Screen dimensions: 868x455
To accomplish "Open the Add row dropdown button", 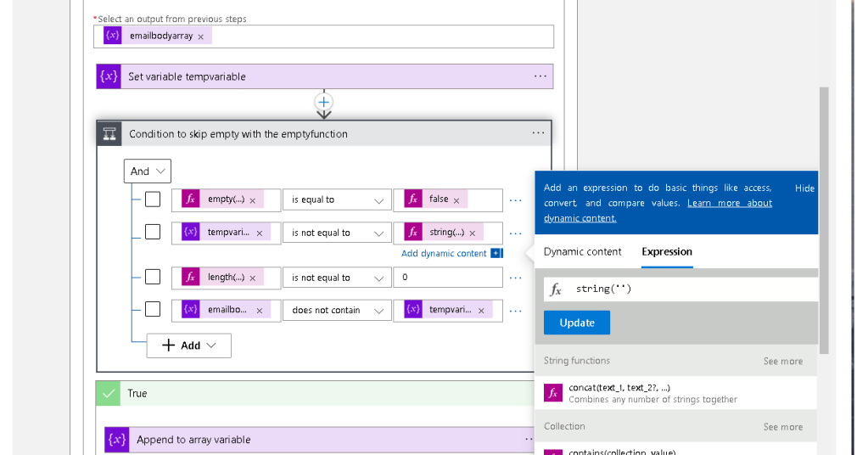I will point(188,345).
